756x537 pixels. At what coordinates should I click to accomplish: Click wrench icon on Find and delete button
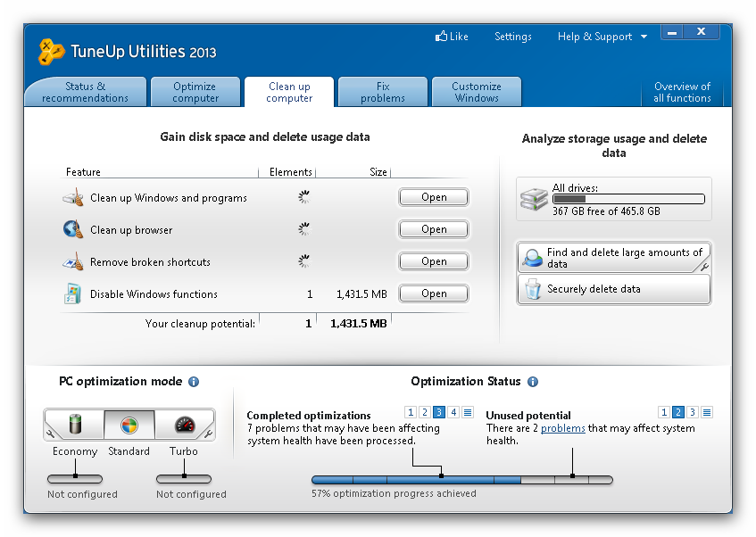704,267
